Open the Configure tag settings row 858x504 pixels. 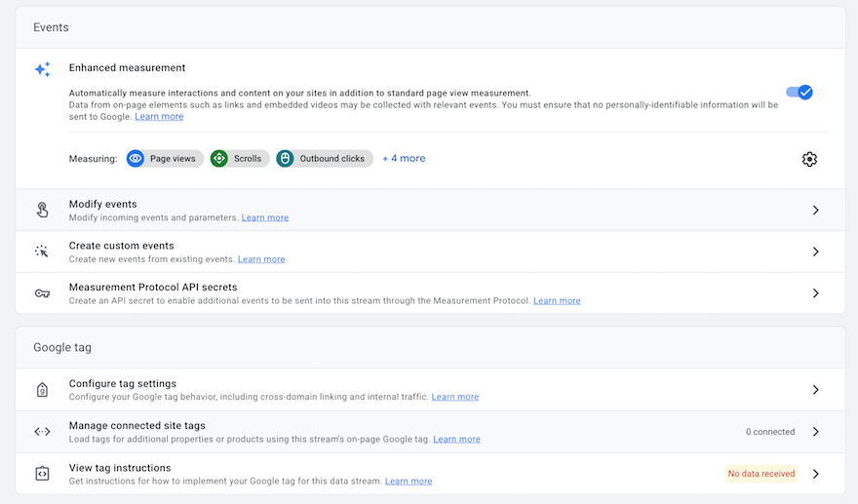tap(430, 390)
